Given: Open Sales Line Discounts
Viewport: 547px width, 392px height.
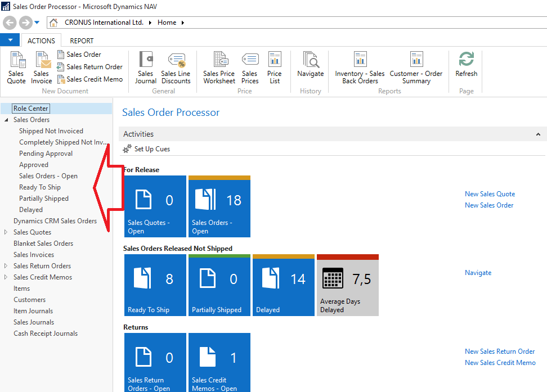Looking at the screenshot, I should coord(176,61).
